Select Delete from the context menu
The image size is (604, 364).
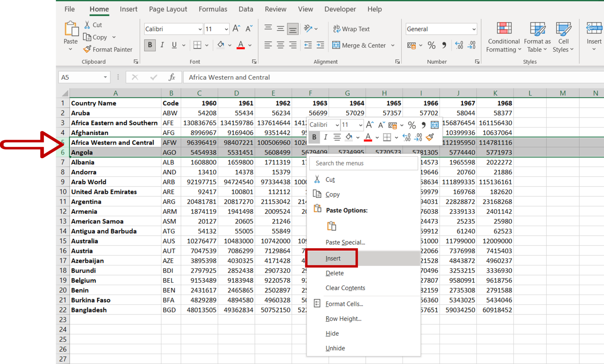pyautogui.click(x=334, y=273)
